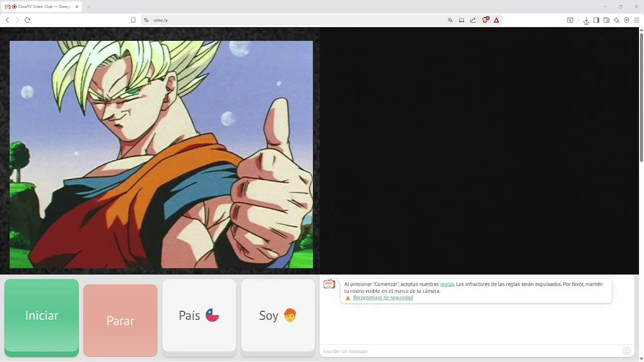Screen dimensions: 644x362
Task: Open the browser hamburger menu
Action: coord(636,20)
